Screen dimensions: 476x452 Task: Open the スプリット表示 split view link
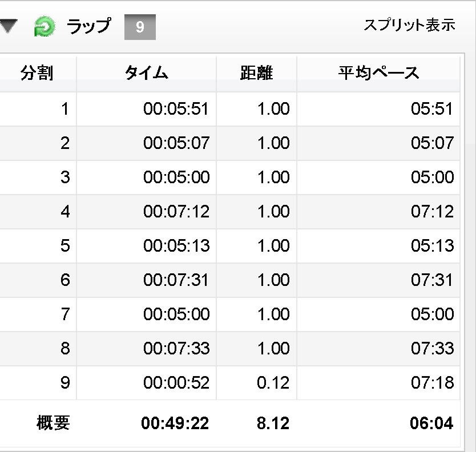410,25
